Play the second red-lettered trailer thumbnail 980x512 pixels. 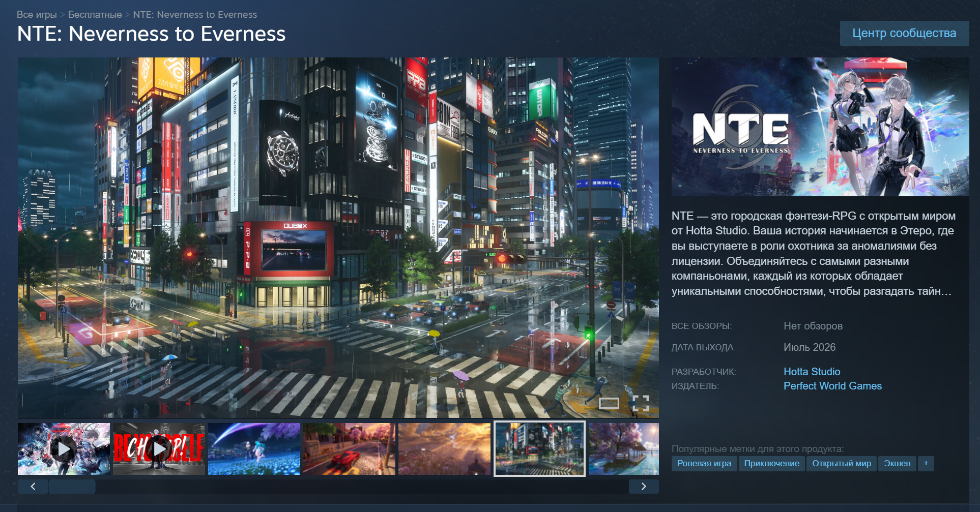159,449
